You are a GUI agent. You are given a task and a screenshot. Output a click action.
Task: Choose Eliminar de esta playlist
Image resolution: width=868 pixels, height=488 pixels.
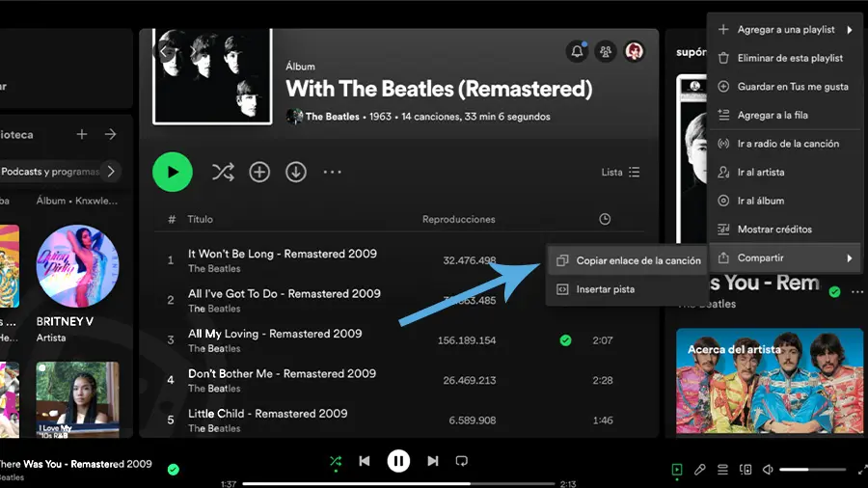point(785,58)
